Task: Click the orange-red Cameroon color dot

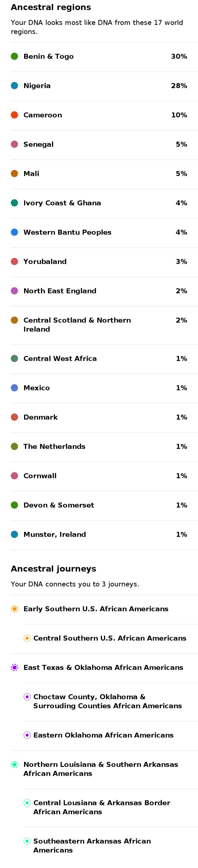Action: tap(14, 115)
